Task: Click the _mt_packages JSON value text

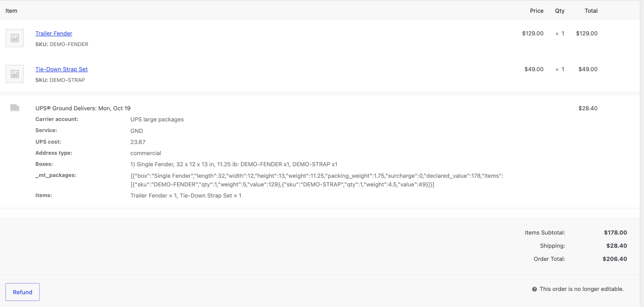Action: click(x=317, y=180)
